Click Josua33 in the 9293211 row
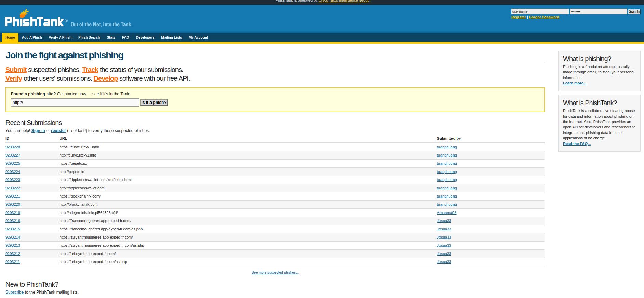 444,262
